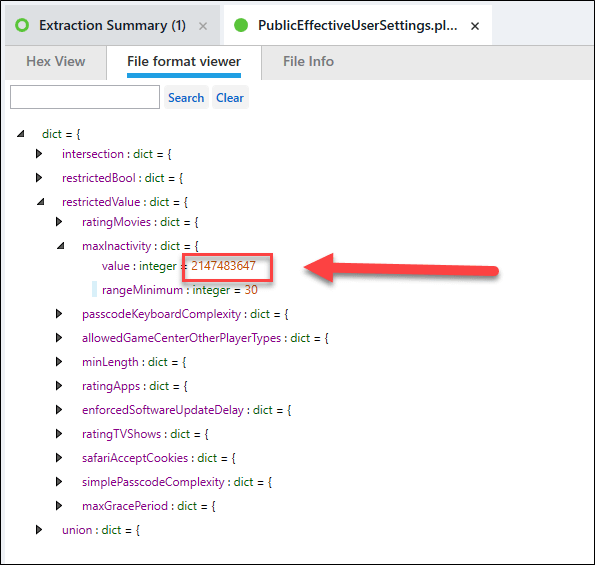This screenshot has height=565, width=595.
Task: Select the File format viewer tab
Action: tap(184, 61)
